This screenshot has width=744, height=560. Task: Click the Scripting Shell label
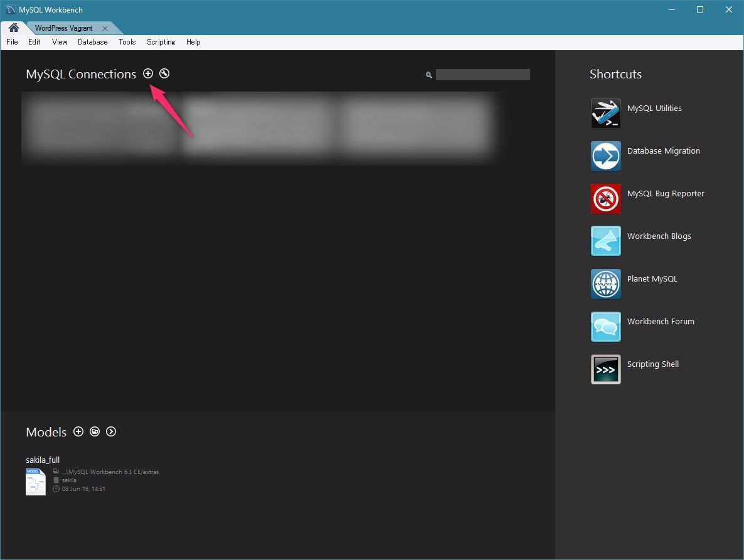point(653,364)
